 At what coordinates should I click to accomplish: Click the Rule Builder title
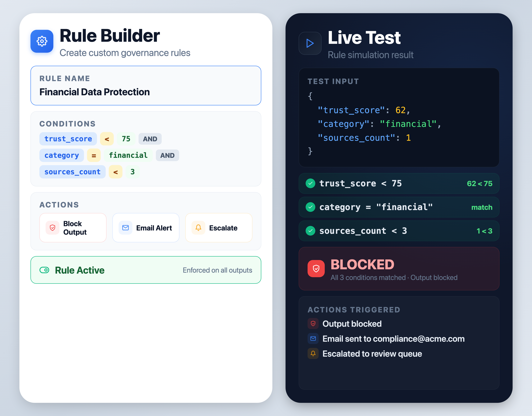[110, 36]
